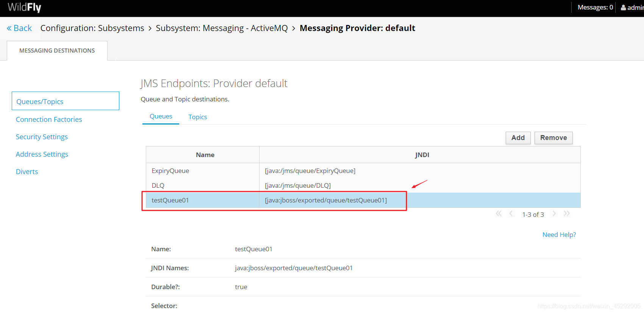644x313 pixels.
Task: Go Back to previous view
Action: point(19,28)
